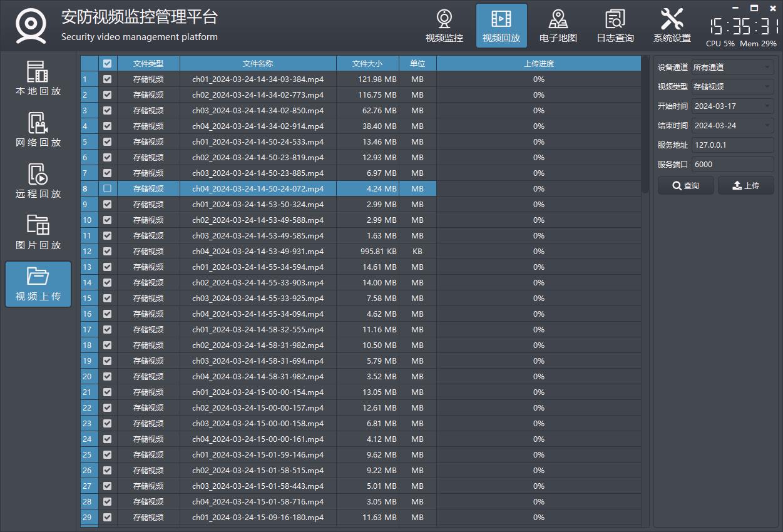Click the 上传 upload button

point(745,186)
